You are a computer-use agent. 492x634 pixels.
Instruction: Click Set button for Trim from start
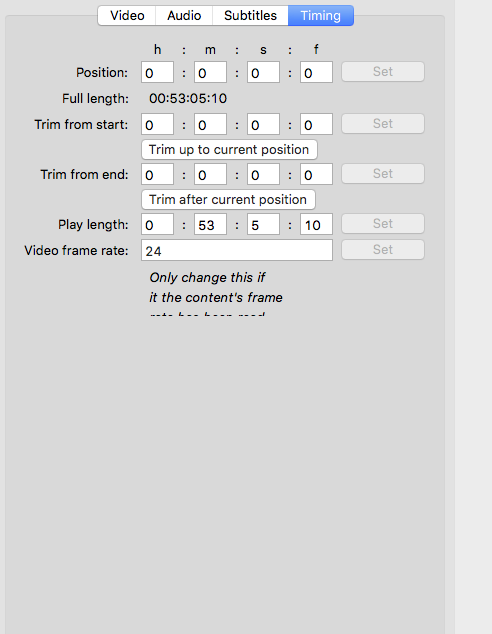(x=383, y=123)
